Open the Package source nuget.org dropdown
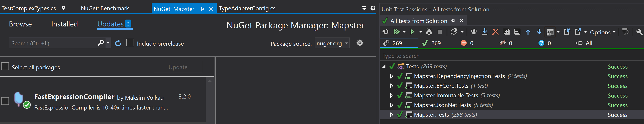 [x=332, y=43]
